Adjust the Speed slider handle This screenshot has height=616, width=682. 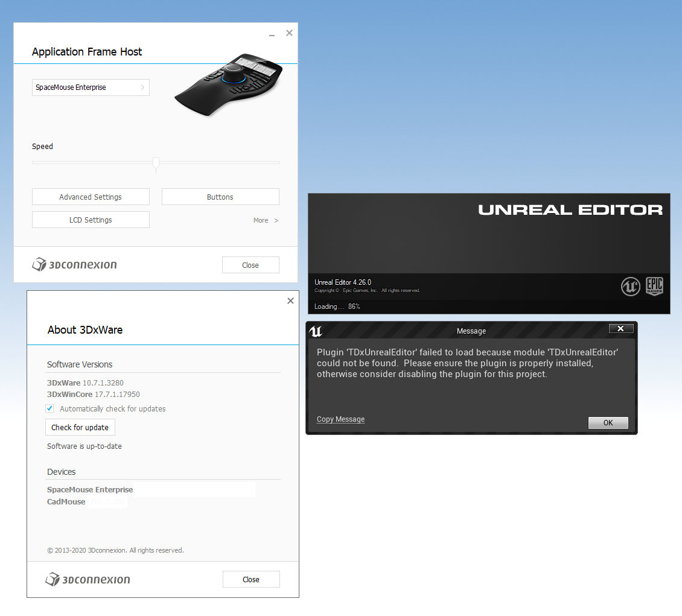156,164
